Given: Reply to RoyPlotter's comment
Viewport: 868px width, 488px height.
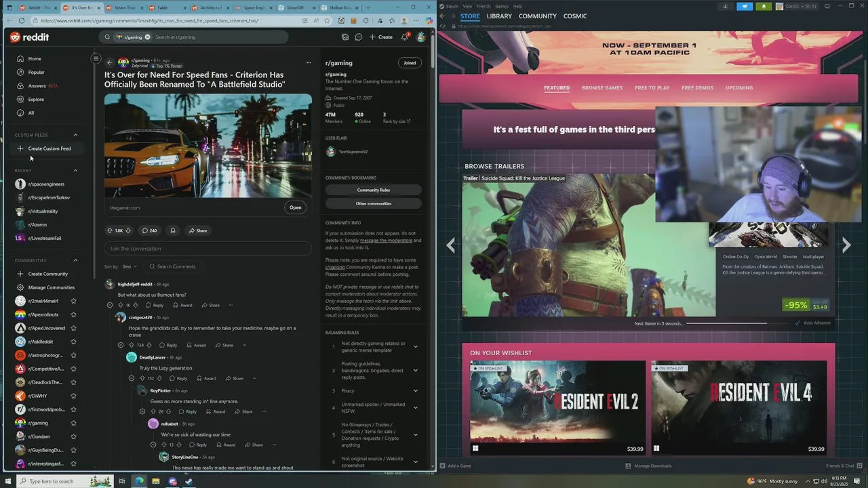Looking at the screenshot, I should point(188,411).
